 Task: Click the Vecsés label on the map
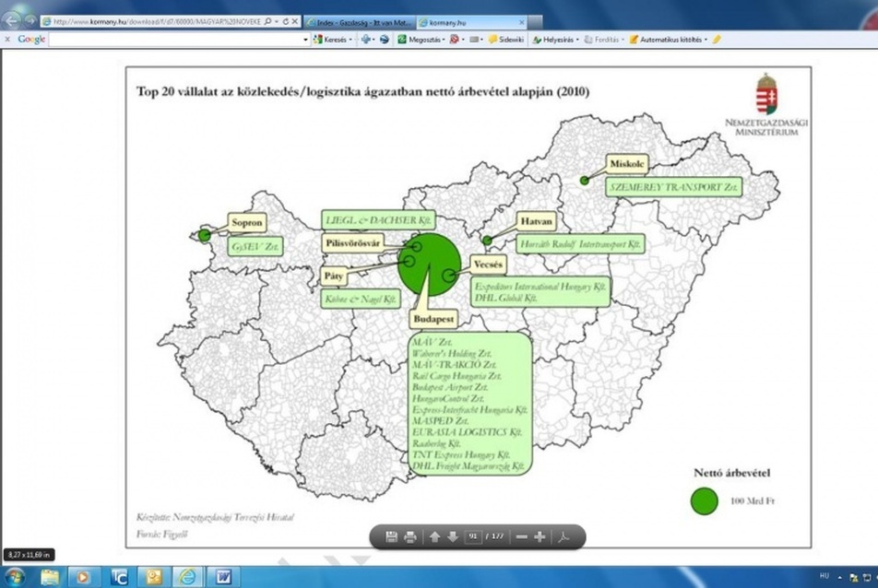tap(488, 265)
